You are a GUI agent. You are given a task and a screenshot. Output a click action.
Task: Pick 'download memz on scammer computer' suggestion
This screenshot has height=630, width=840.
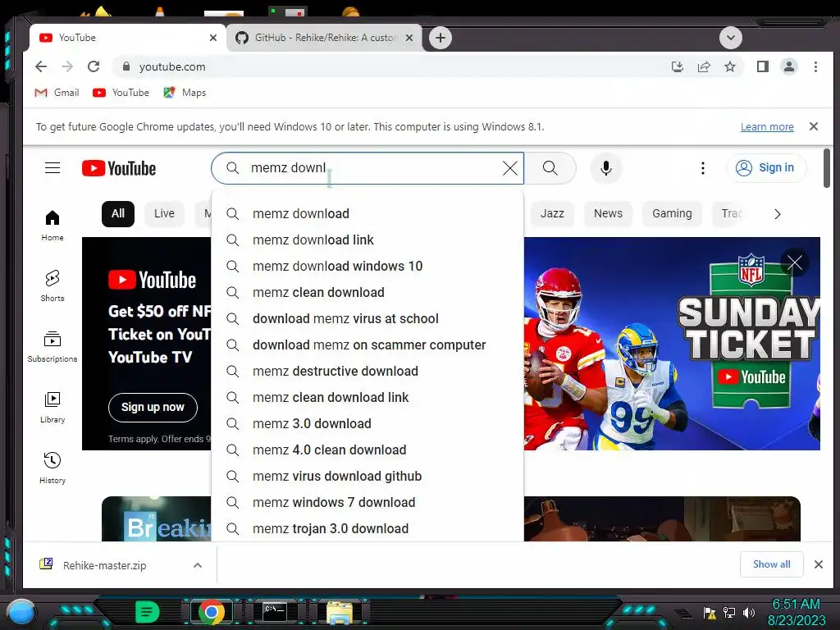point(367,345)
